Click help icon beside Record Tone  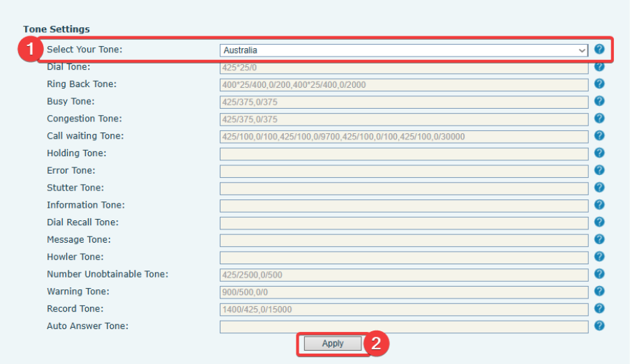tap(599, 309)
